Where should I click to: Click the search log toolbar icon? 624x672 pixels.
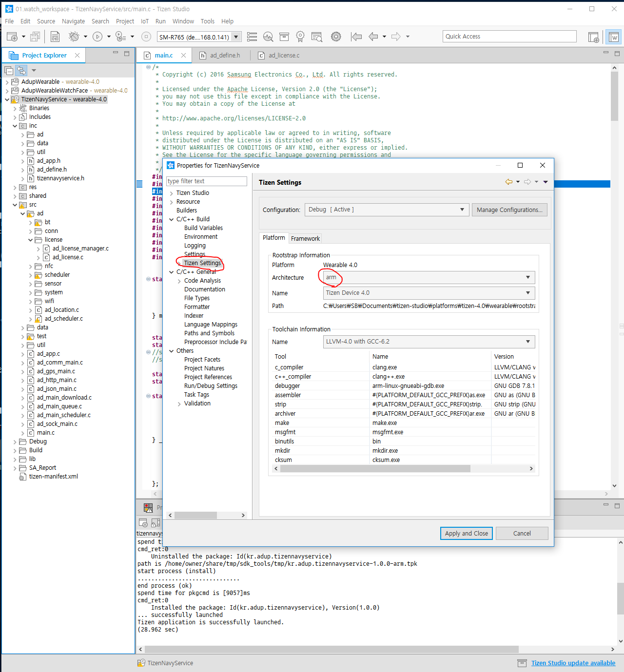tap(317, 37)
